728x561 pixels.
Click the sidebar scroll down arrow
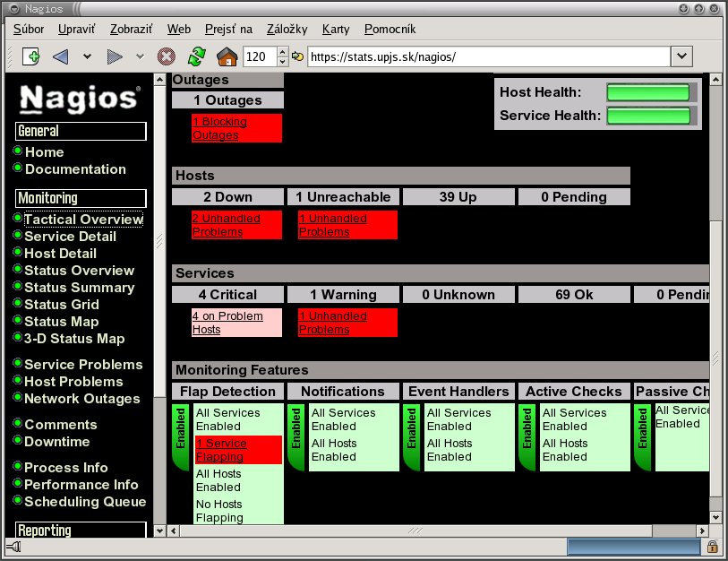pyautogui.click(x=159, y=531)
